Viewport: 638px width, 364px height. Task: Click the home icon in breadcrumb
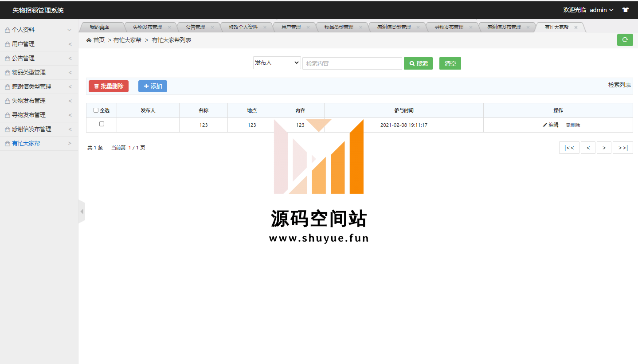coord(89,40)
